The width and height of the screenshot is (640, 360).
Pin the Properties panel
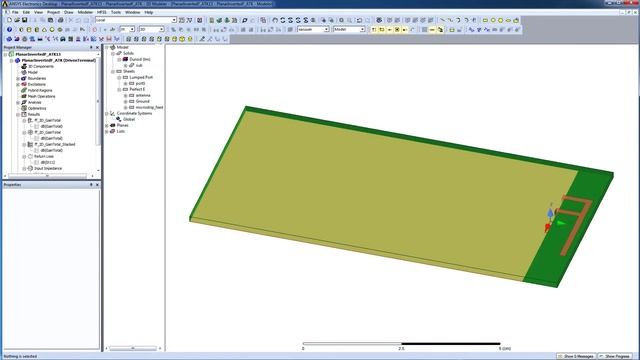click(91, 185)
